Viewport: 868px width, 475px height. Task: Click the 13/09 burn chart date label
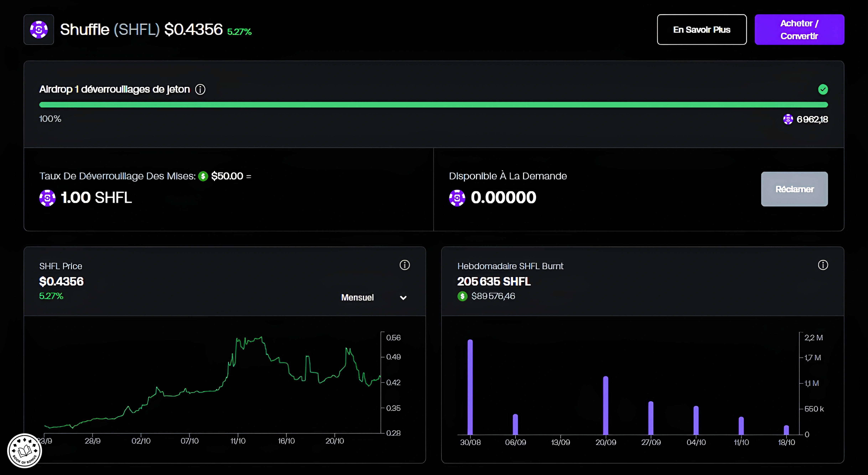click(x=560, y=442)
